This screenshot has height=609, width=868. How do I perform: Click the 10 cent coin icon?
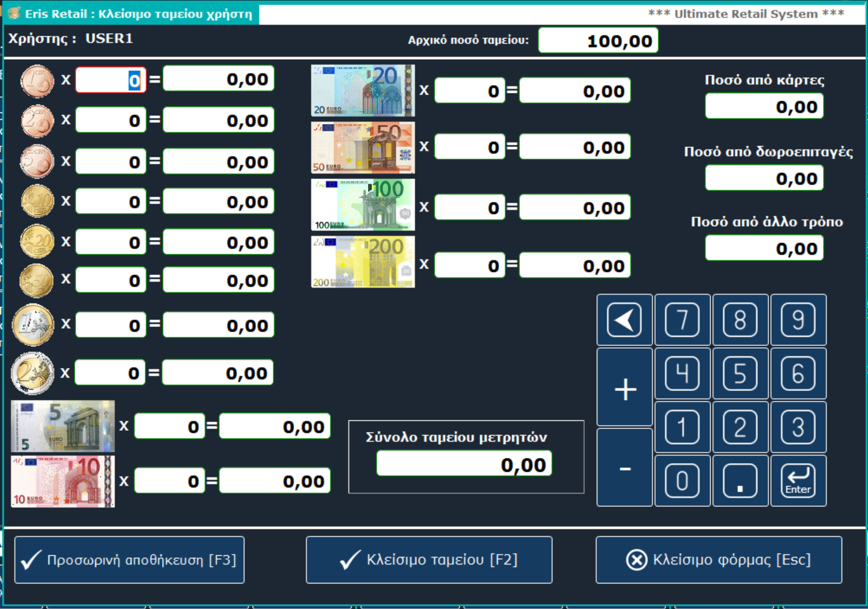(37, 201)
